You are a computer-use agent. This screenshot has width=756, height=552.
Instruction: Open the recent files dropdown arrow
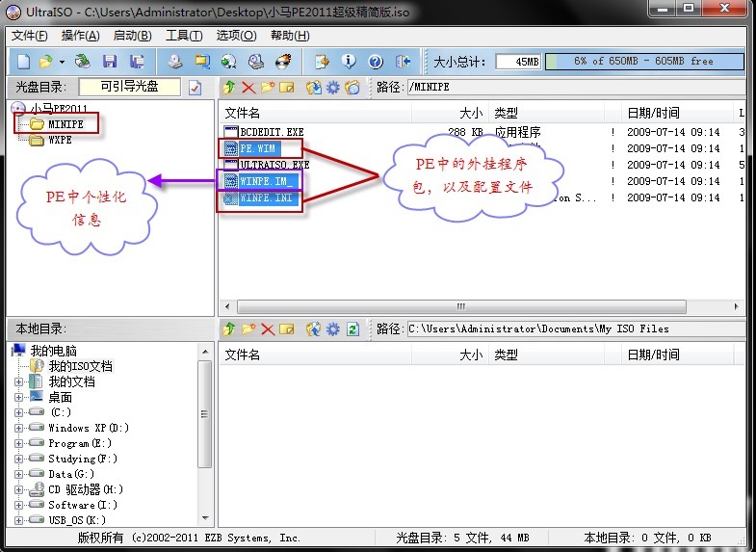tap(62, 62)
